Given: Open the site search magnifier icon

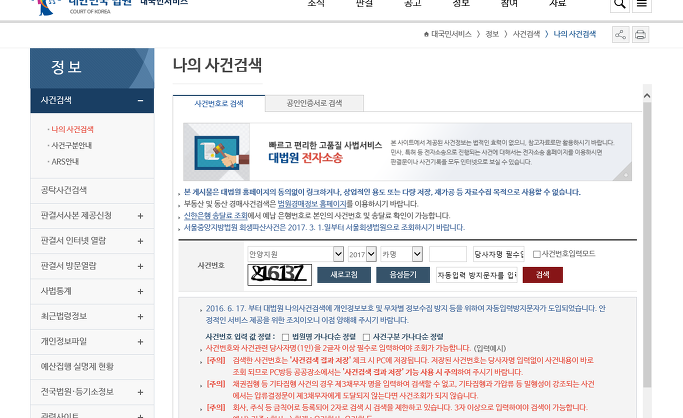Looking at the screenshot, I should coord(620,4).
